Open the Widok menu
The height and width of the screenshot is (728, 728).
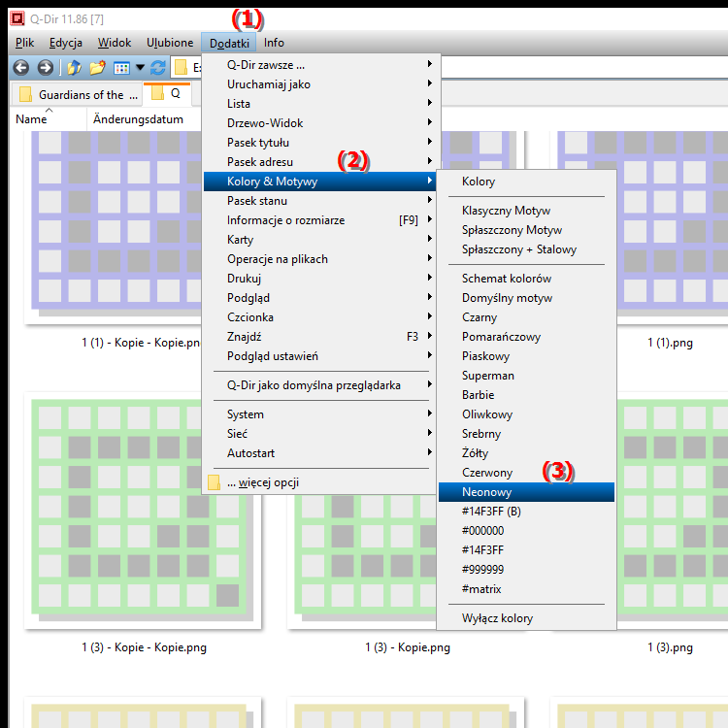(115, 43)
